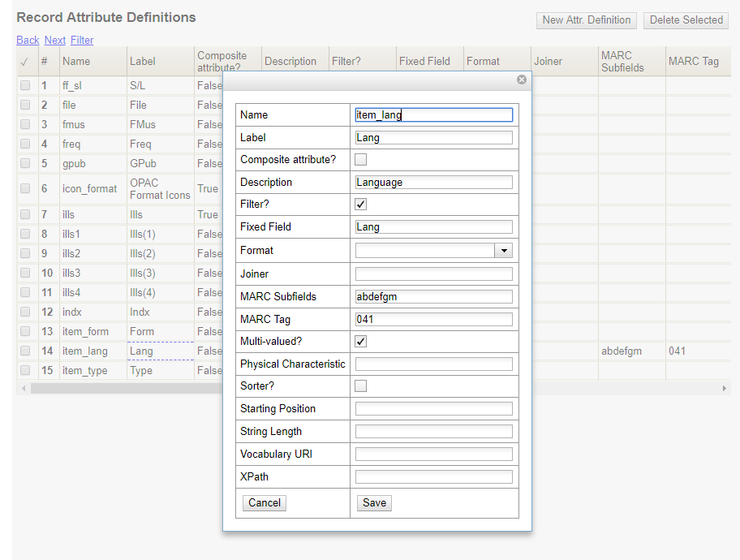Click the Vocabulary URI input field
The height and width of the screenshot is (560, 740).
(x=433, y=454)
